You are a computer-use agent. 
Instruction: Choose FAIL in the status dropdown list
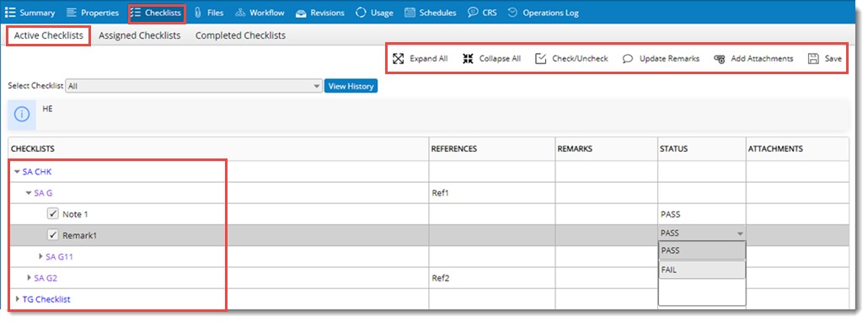click(x=702, y=271)
